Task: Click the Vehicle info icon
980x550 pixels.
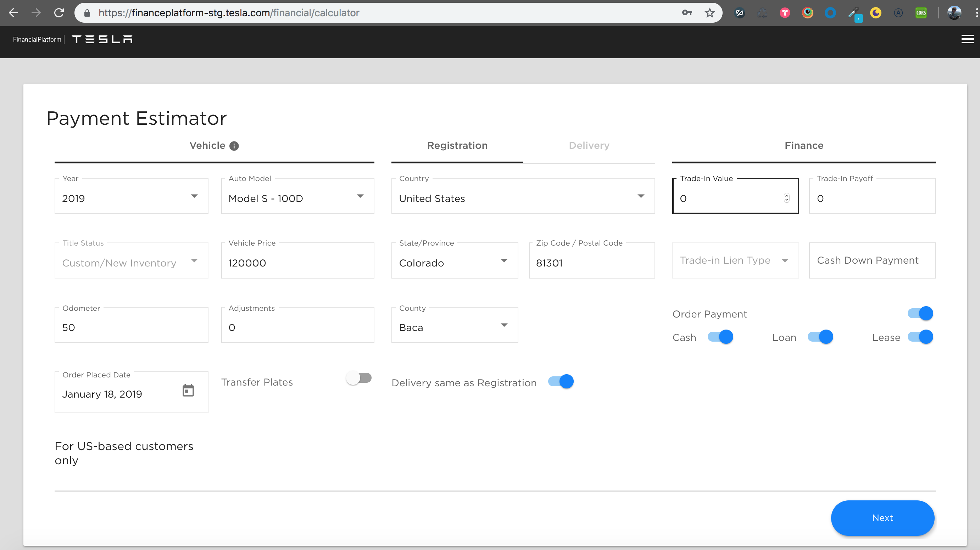Action: (234, 146)
